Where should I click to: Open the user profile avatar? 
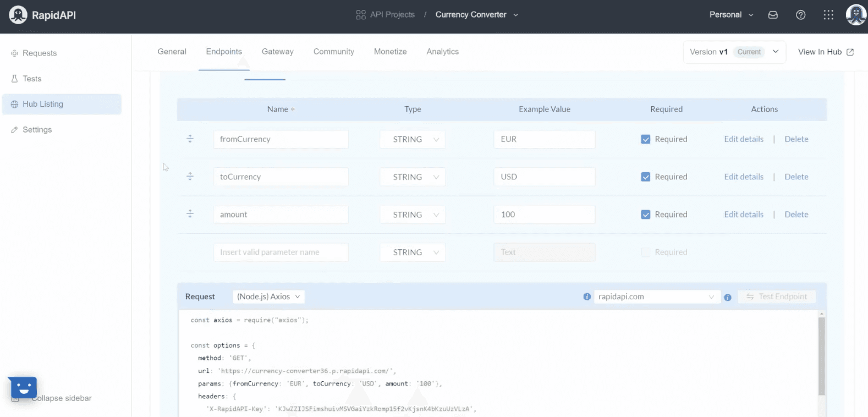coord(856,15)
